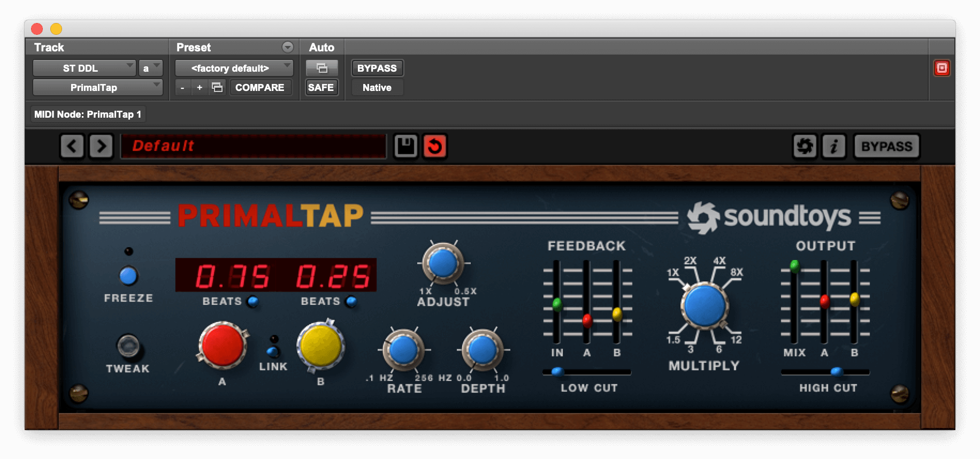Click the blue Rate knob

(x=403, y=350)
